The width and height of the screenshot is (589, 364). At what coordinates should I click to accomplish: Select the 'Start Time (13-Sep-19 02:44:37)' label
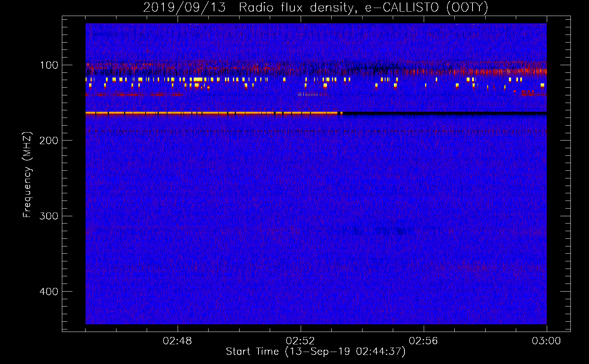[x=316, y=352]
